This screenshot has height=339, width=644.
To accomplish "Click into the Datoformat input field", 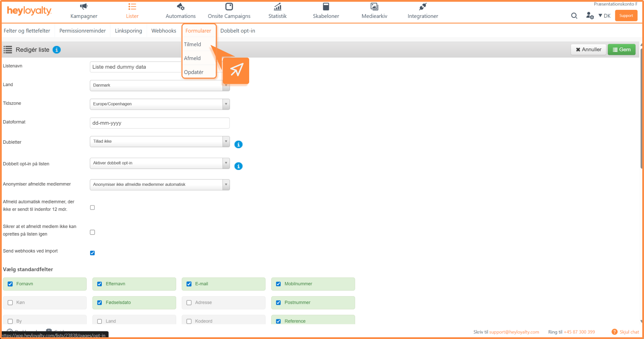I will tap(160, 123).
